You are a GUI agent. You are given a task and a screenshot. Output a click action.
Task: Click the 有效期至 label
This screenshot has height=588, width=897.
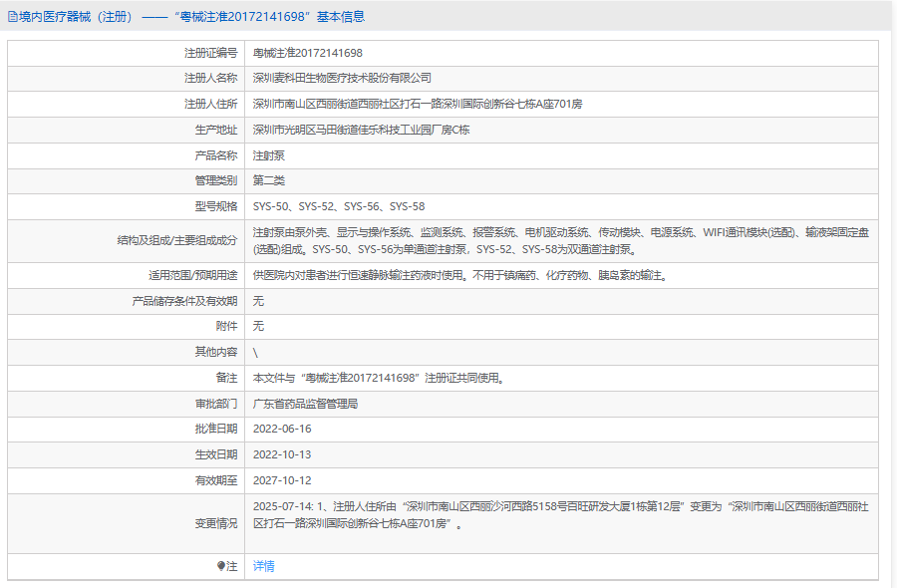215,480
